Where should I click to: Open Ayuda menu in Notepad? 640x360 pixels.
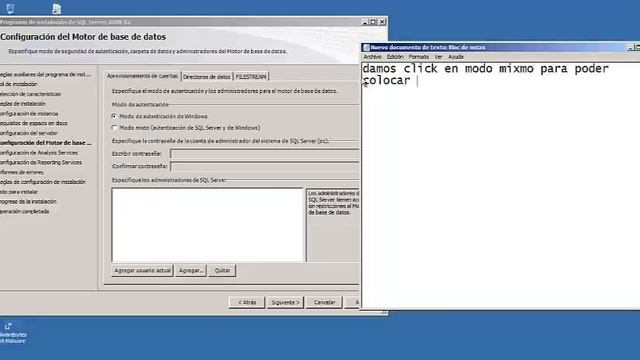coord(456,57)
